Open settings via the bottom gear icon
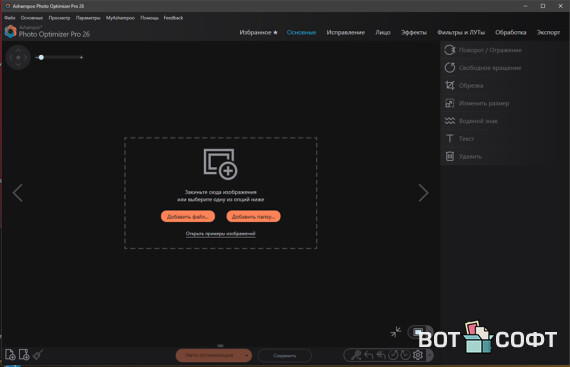Viewport: 570px width, 367px height. coord(418,355)
